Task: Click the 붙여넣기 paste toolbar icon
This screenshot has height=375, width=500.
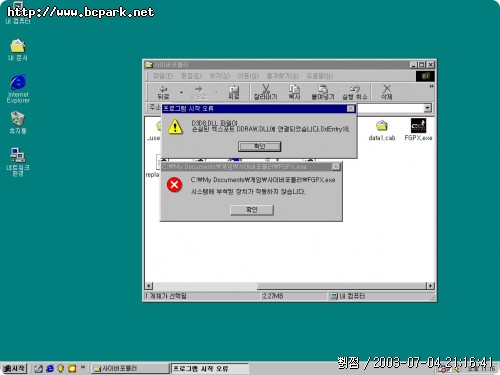Action: [323, 92]
